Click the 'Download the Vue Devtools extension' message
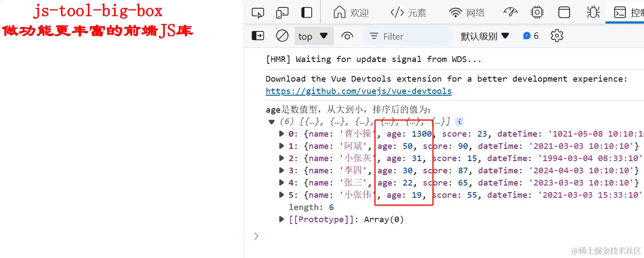The image size is (644, 258). [x=446, y=79]
